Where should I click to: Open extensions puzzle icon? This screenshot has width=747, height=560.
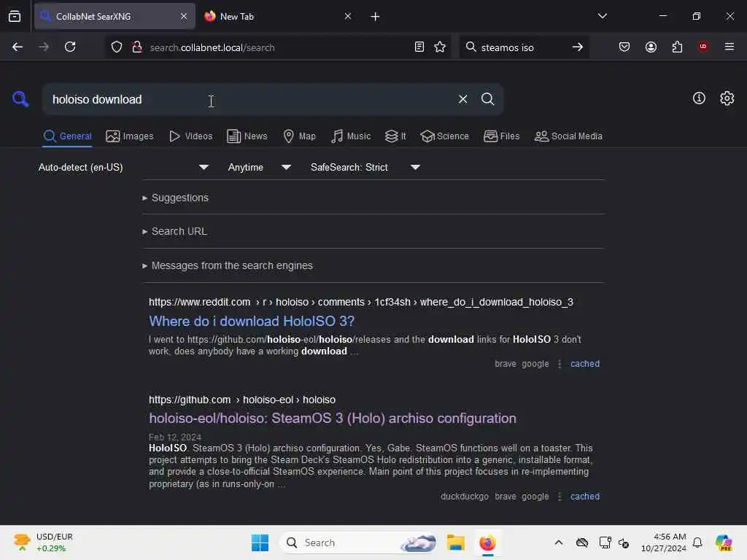coord(677,47)
